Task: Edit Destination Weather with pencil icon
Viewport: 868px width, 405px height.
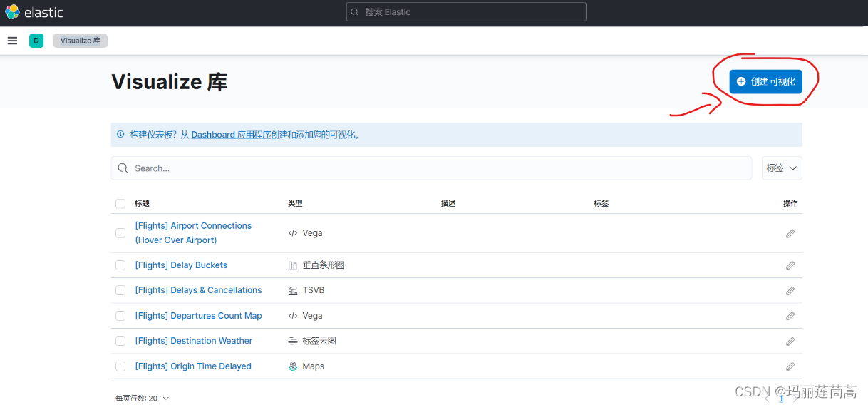Action: tap(790, 342)
